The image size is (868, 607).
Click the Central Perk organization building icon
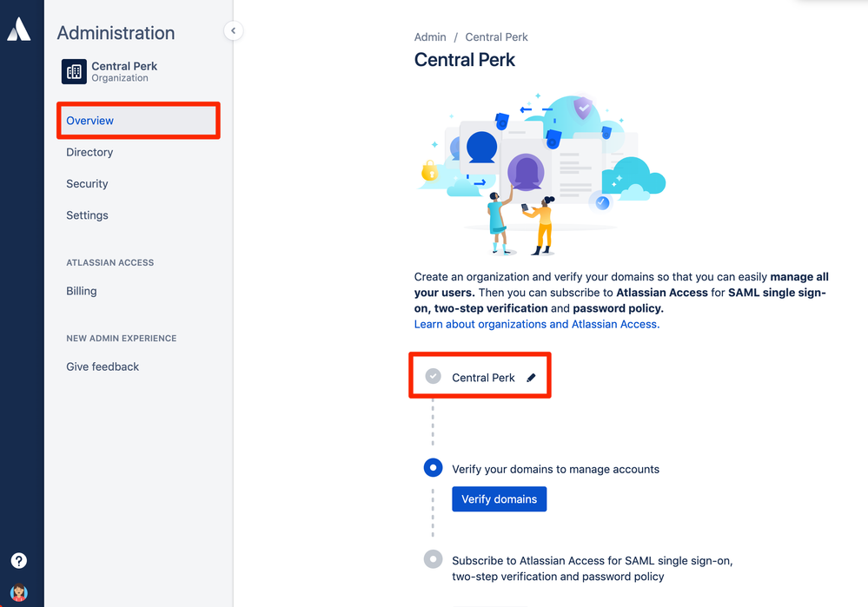74,71
